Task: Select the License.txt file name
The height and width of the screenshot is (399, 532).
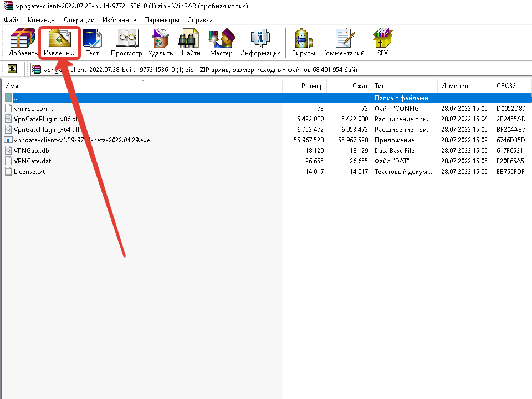Action: [x=29, y=172]
